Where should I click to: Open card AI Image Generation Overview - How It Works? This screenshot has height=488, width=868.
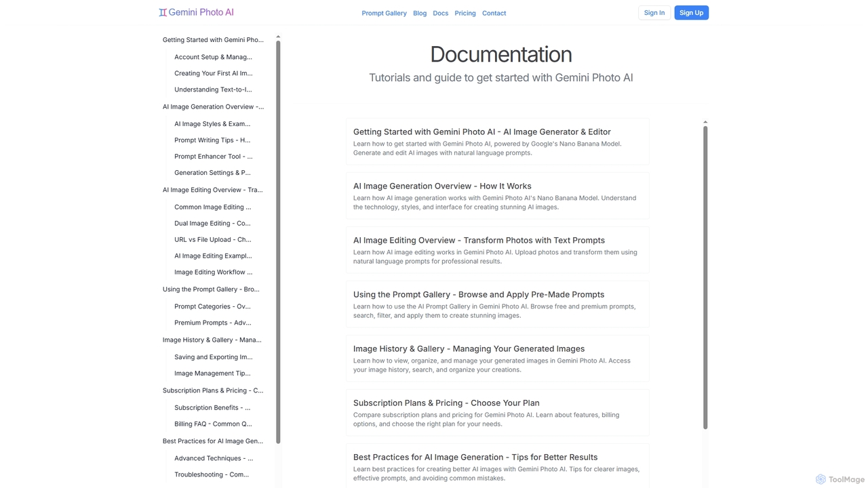point(497,196)
